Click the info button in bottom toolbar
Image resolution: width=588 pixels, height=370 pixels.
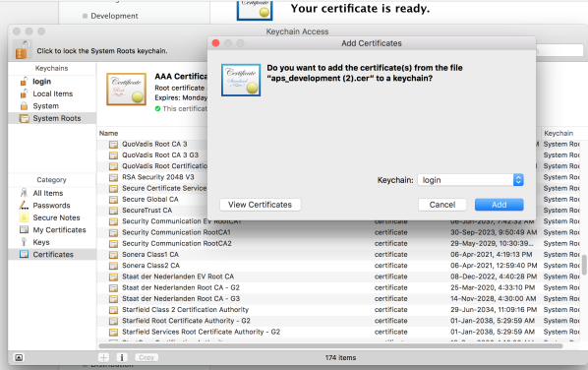[x=122, y=357]
